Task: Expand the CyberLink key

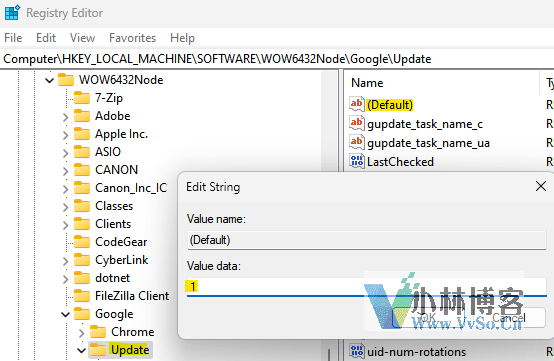Action: [x=66, y=261]
